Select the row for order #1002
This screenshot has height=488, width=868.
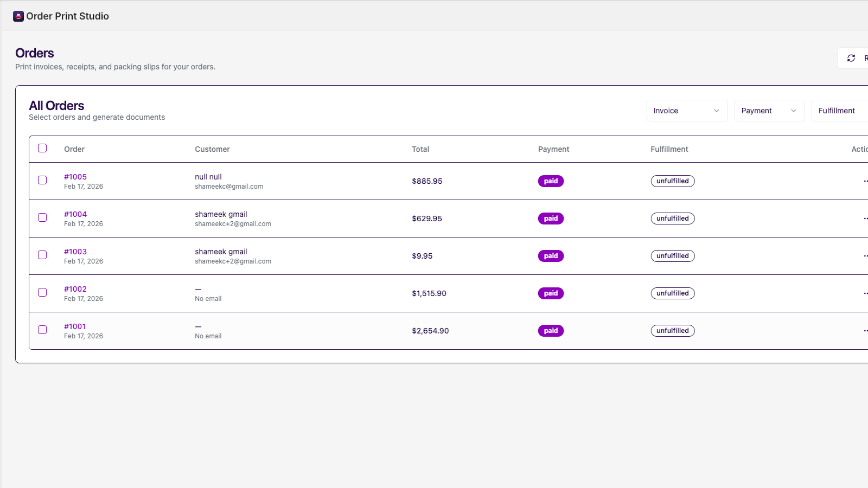pos(325,293)
